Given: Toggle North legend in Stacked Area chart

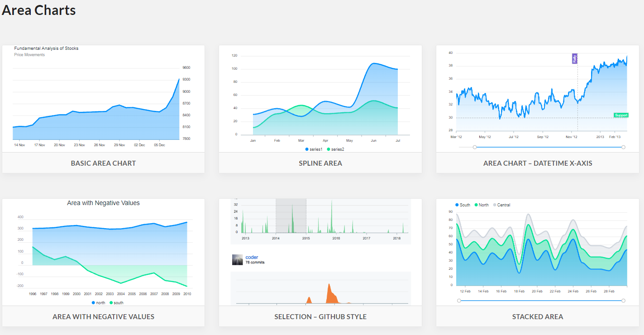Looking at the screenshot, I should pos(482,205).
